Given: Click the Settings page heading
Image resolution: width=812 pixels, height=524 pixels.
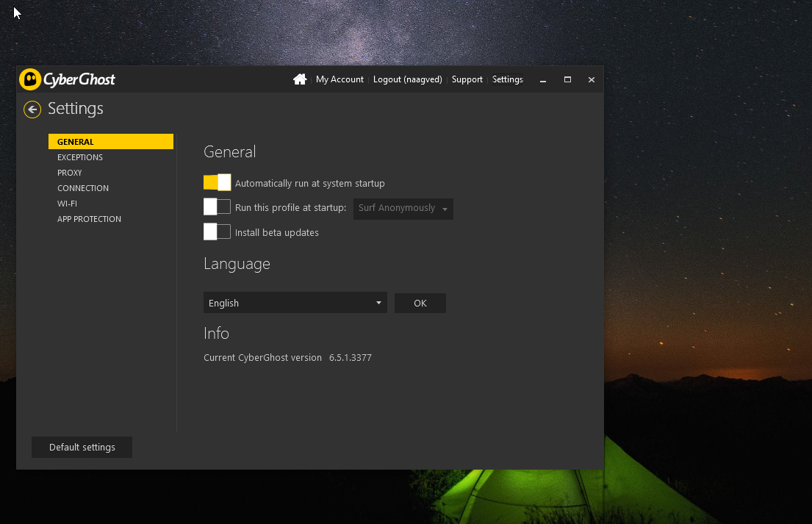Looking at the screenshot, I should click(76, 109).
